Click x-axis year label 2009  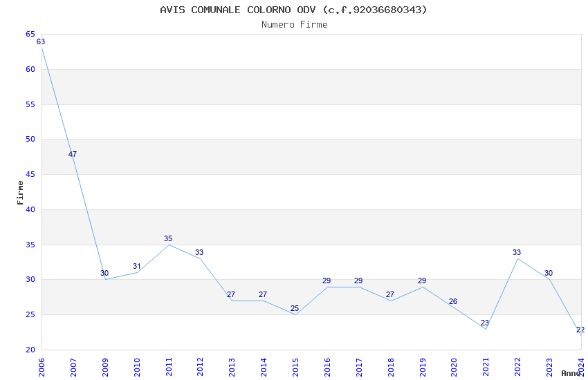pyautogui.click(x=105, y=367)
